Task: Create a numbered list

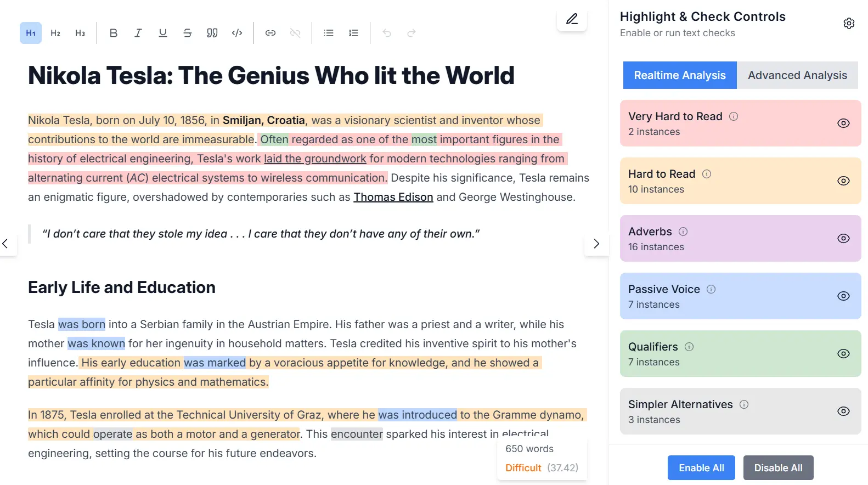Action: 353,33
